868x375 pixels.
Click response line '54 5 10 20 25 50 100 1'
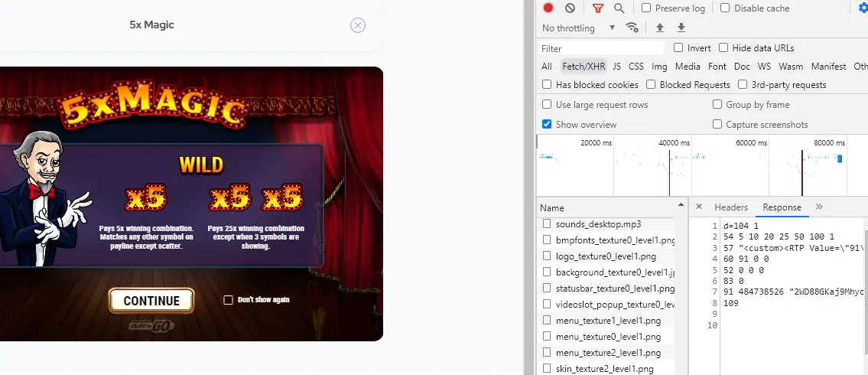[x=779, y=236]
